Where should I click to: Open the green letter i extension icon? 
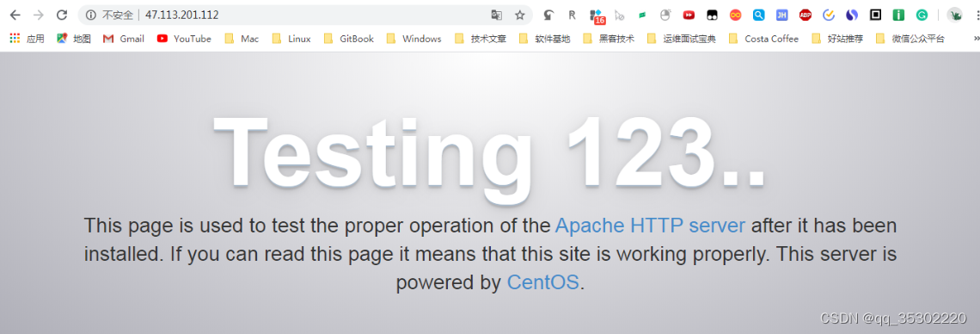898,15
